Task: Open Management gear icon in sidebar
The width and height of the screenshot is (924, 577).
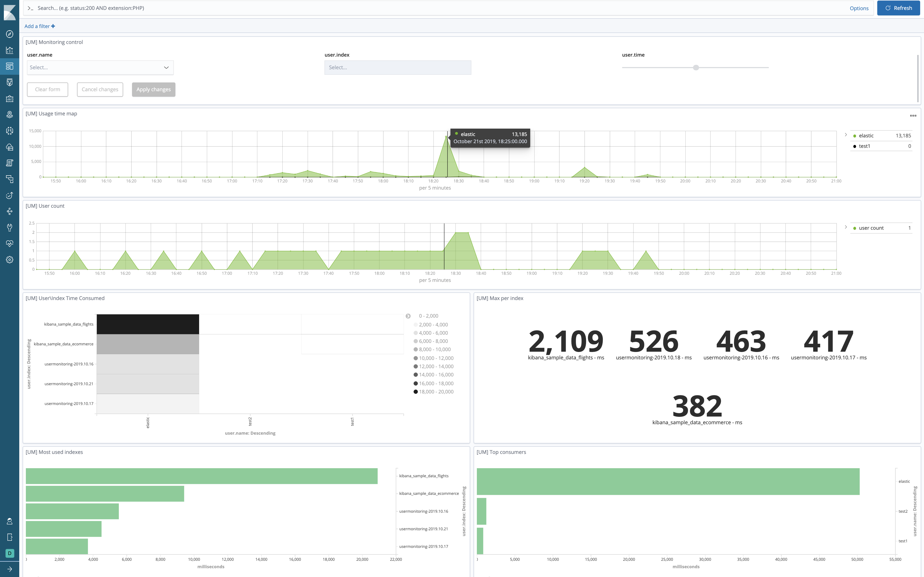Action: [10, 260]
